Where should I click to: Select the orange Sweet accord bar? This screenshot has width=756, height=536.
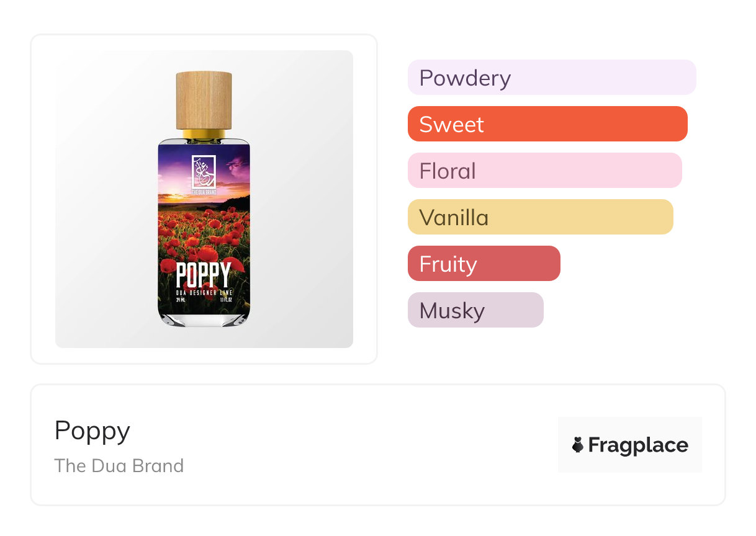[x=547, y=124]
